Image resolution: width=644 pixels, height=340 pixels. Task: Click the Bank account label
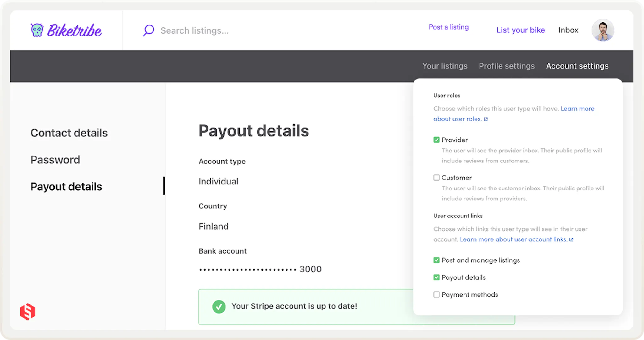click(x=223, y=251)
